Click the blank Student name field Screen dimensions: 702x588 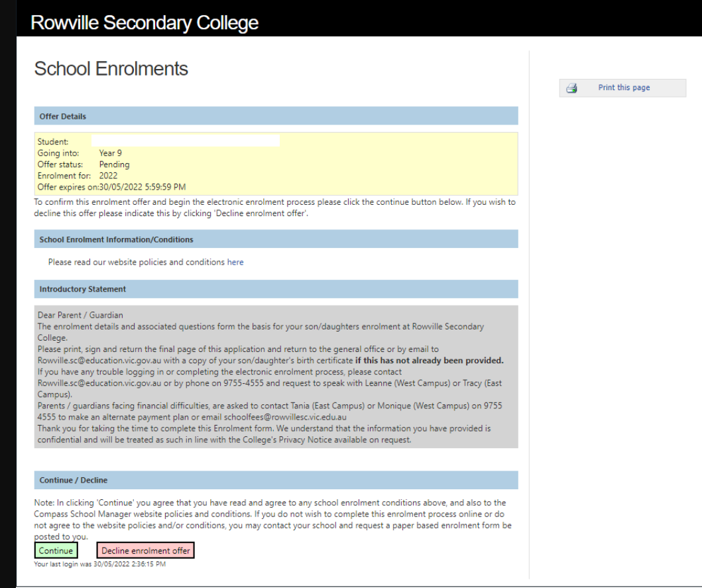click(x=186, y=141)
